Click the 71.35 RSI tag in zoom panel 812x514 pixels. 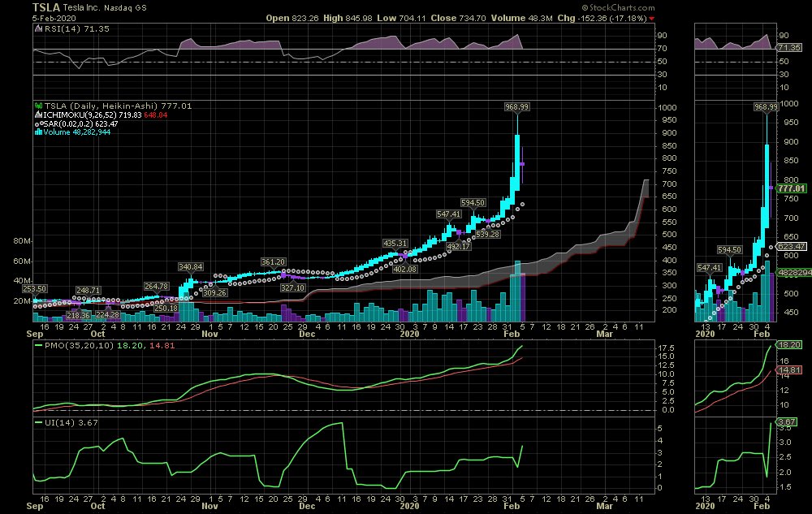coord(789,48)
